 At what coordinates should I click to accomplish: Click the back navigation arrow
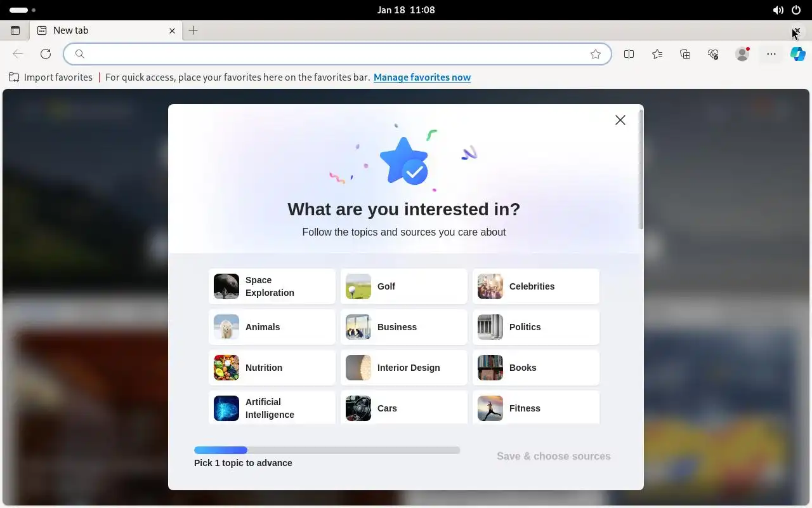tap(18, 54)
